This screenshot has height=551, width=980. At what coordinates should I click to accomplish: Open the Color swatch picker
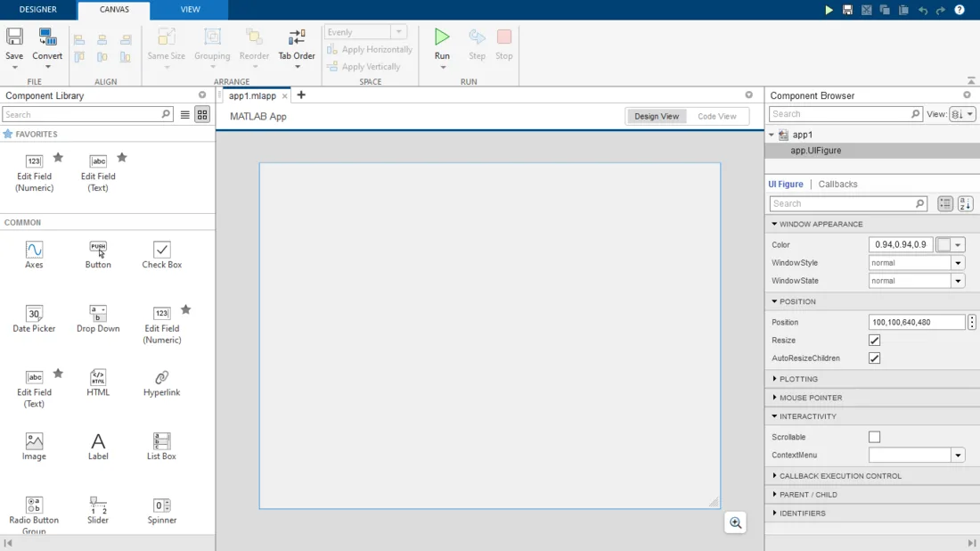[950, 244]
